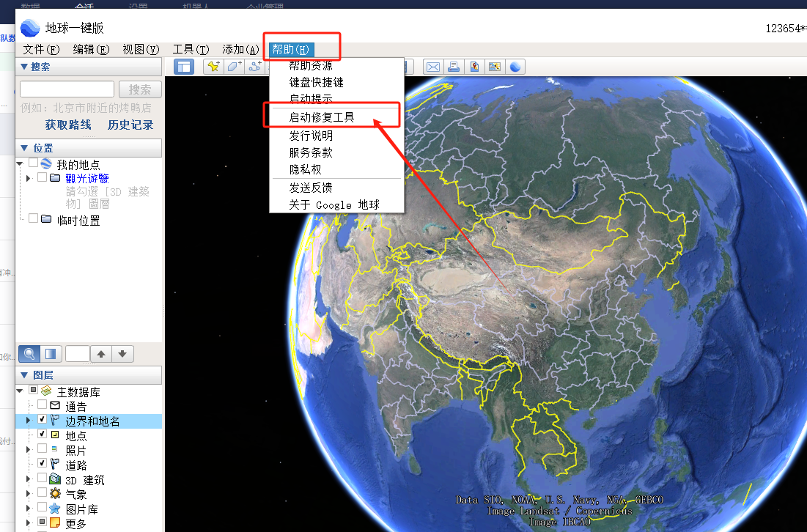Check the 觀光游覽 checkbox
Viewport: 807px width, 532px height.
43,177
